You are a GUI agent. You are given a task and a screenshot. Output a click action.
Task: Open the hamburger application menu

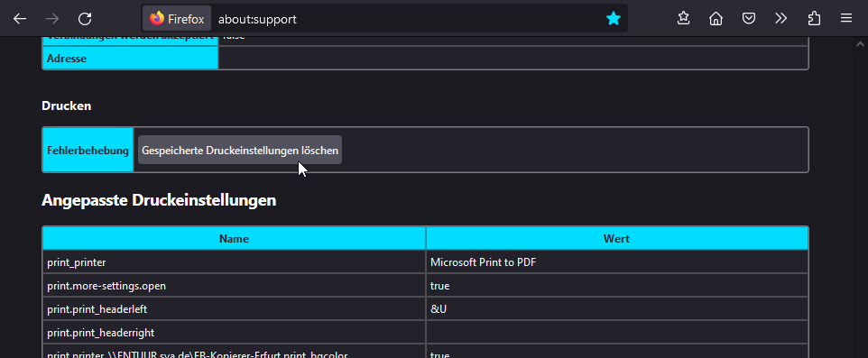click(845, 19)
